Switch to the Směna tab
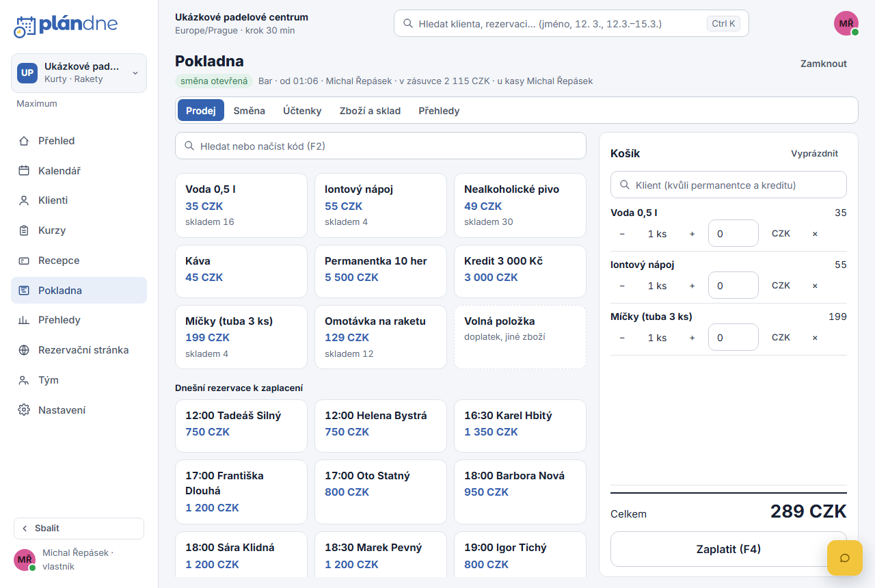Image resolution: width=875 pixels, height=588 pixels. [x=250, y=111]
